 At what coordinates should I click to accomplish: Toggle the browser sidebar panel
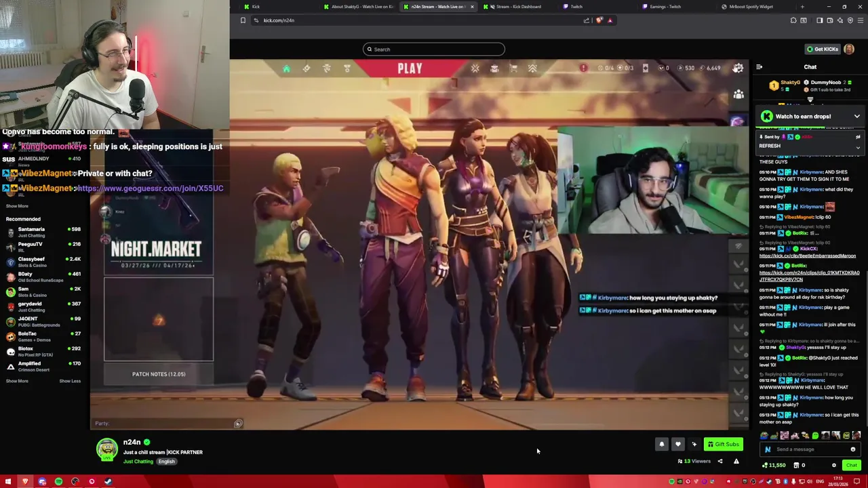click(819, 20)
